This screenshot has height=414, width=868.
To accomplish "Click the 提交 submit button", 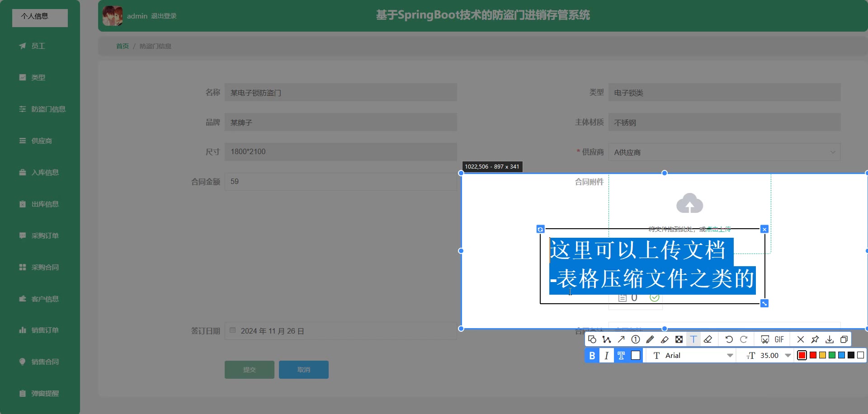I will (x=249, y=370).
